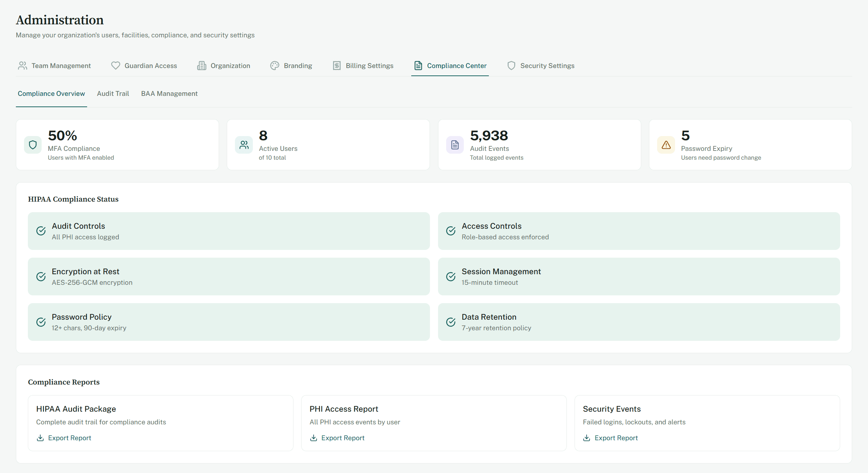Go to the Branding tab
The image size is (868, 473).
pos(291,66)
